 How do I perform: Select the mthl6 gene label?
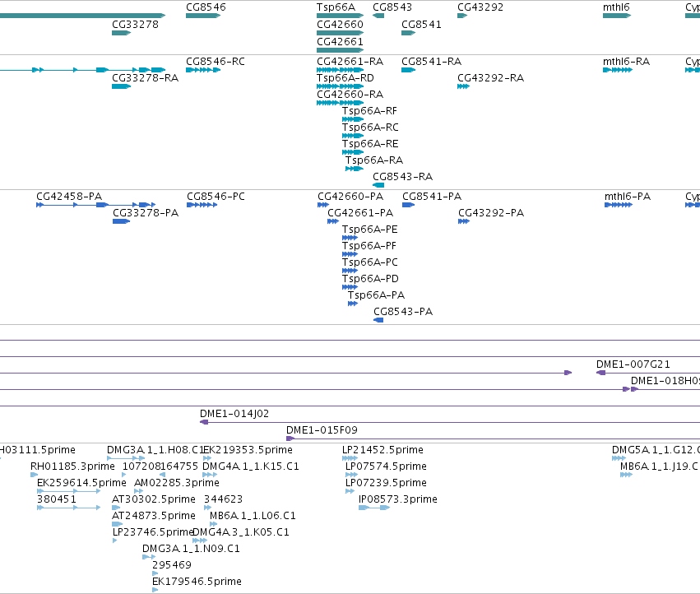(x=616, y=7)
